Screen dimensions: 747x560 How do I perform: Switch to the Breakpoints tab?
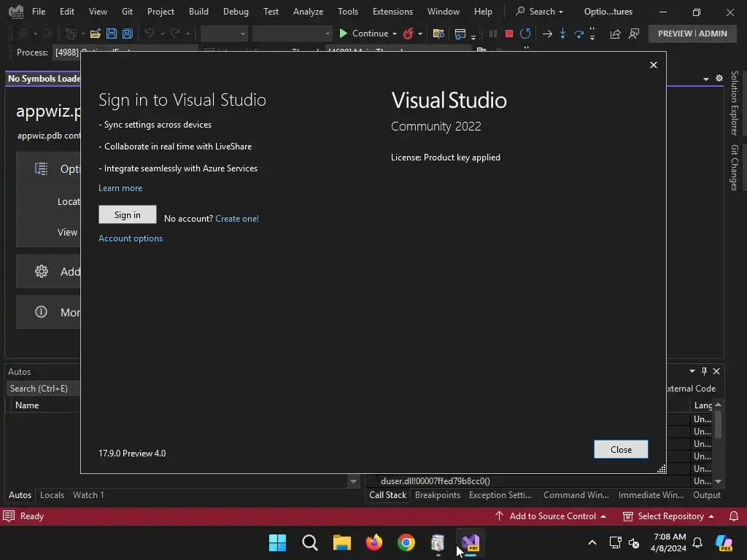coord(438,495)
